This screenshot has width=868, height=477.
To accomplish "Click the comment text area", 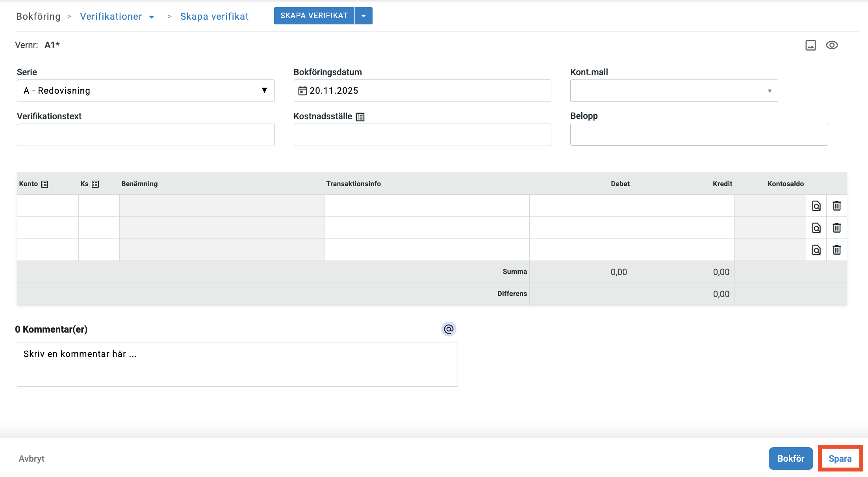I will coord(237,364).
